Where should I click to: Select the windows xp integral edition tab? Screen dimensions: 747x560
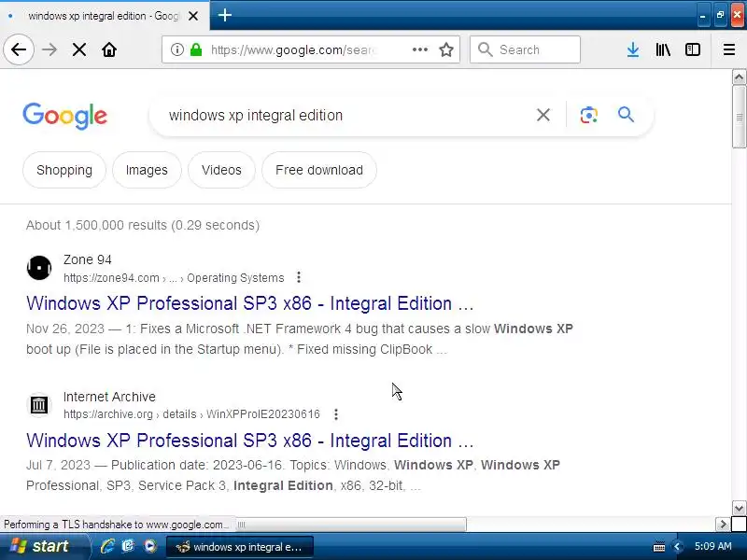pyautogui.click(x=105, y=16)
